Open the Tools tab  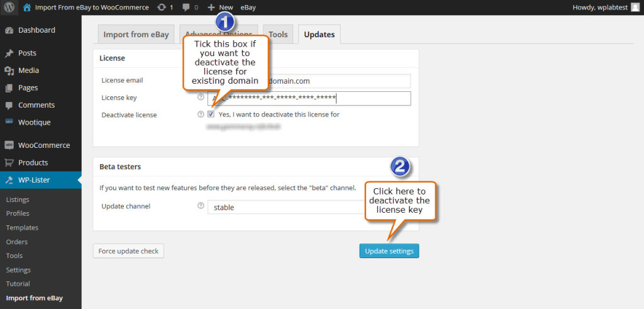[x=278, y=35]
